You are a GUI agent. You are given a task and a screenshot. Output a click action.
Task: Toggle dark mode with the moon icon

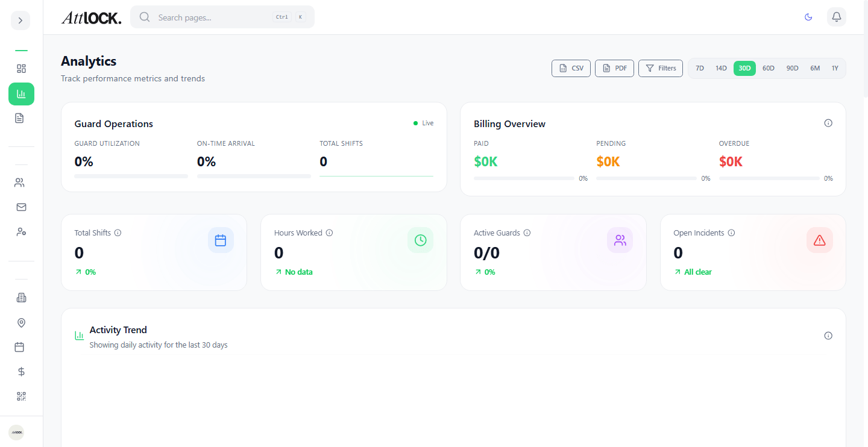[808, 17]
